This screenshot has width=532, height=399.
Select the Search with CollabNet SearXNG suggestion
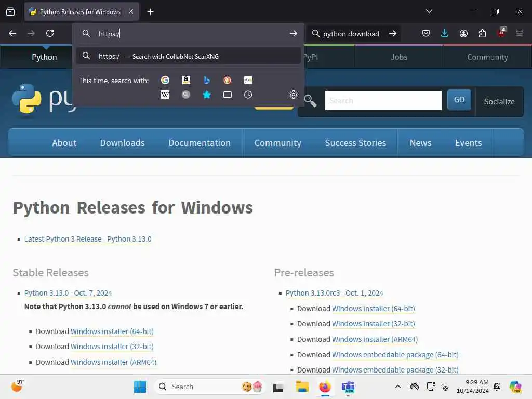188,56
